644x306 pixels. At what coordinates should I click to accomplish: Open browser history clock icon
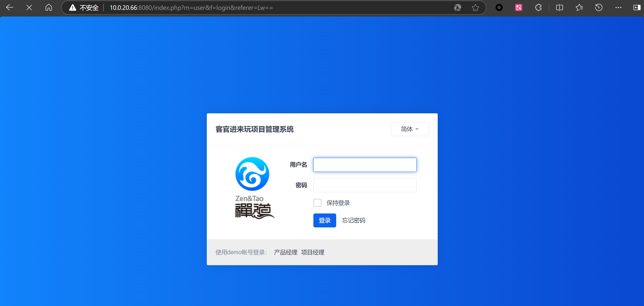pyautogui.click(x=599, y=8)
